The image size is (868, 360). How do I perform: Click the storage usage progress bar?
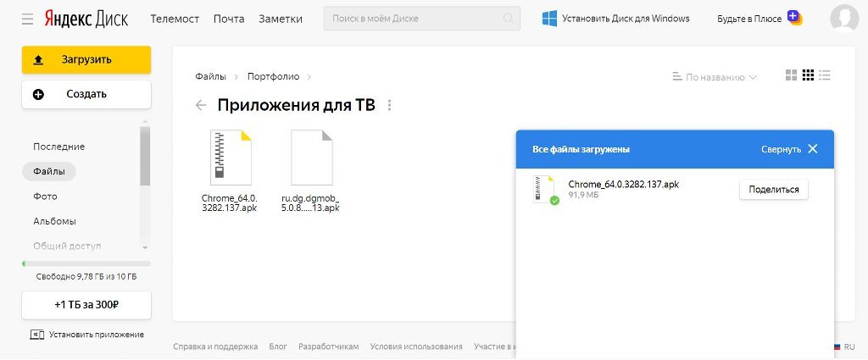coord(86,263)
